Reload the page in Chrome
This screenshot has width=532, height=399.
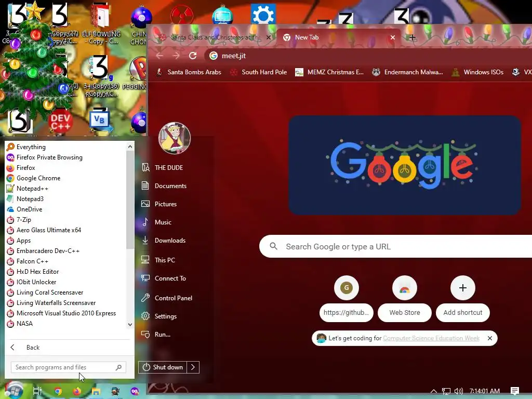[x=193, y=56]
